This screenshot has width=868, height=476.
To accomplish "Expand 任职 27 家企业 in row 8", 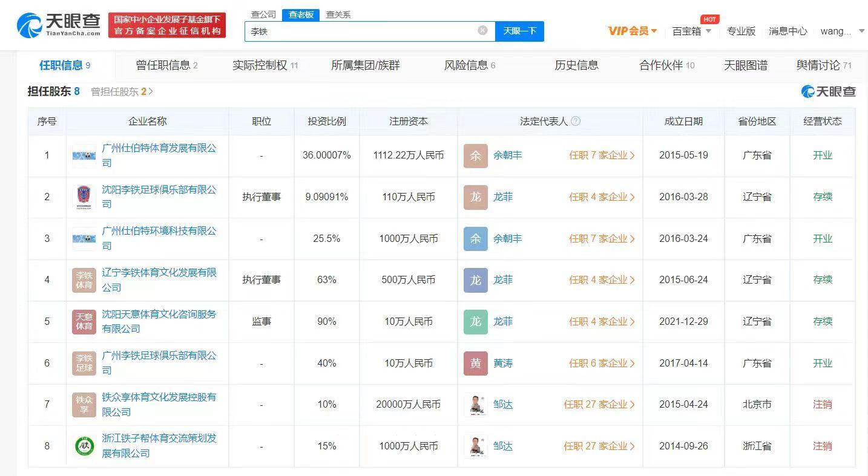I will (x=599, y=446).
